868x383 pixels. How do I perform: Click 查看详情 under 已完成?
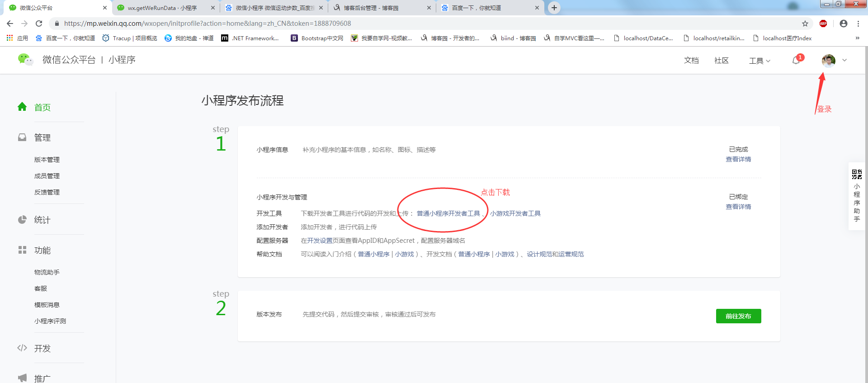coord(738,159)
